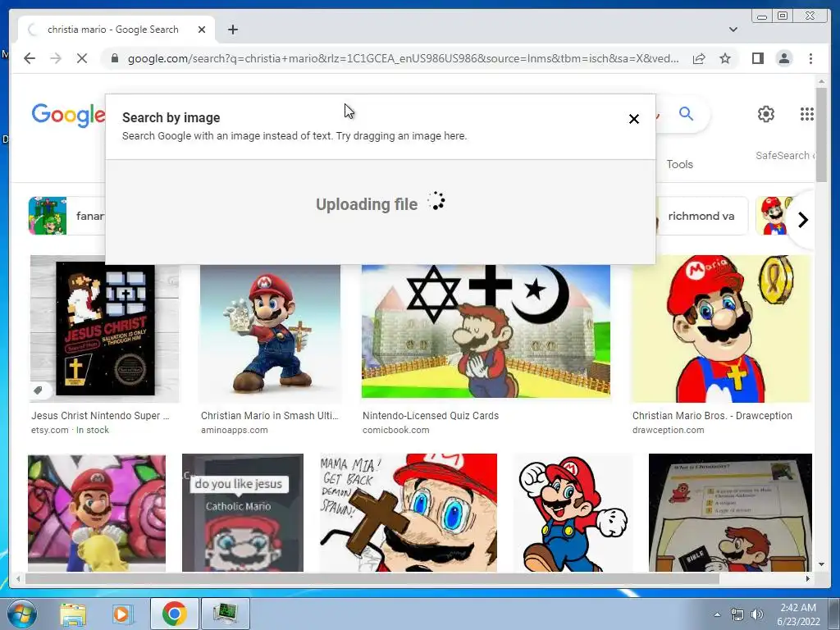Open Christian Mario in Smash Ultimate image
Image resolution: width=840 pixels, height=630 pixels.
click(x=270, y=332)
